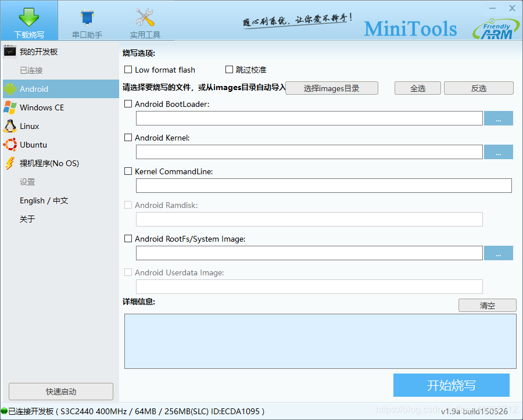523x420 pixels.
Task: Open the 下载烧写 download tab
Action: pos(29,20)
